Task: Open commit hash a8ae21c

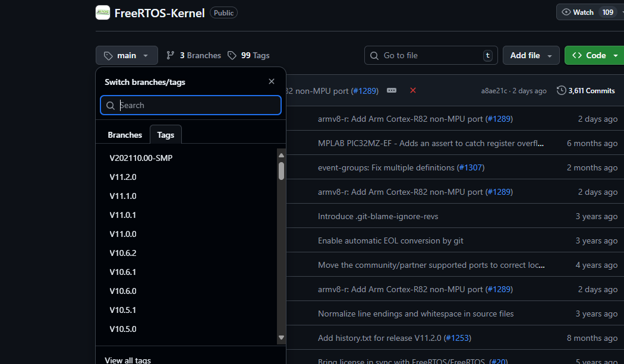Action: (494, 91)
